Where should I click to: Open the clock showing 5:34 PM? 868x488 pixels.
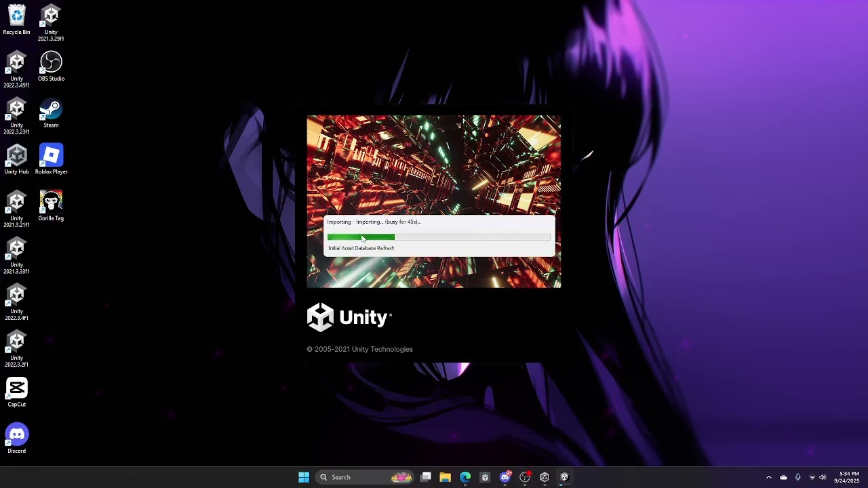[x=848, y=477]
